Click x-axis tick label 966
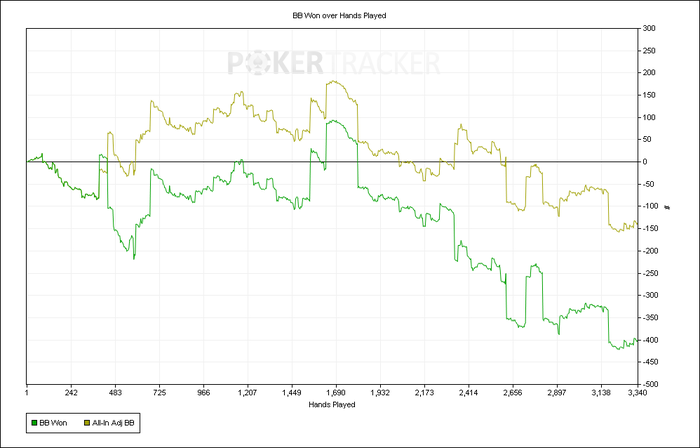700x448 pixels. click(204, 393)
